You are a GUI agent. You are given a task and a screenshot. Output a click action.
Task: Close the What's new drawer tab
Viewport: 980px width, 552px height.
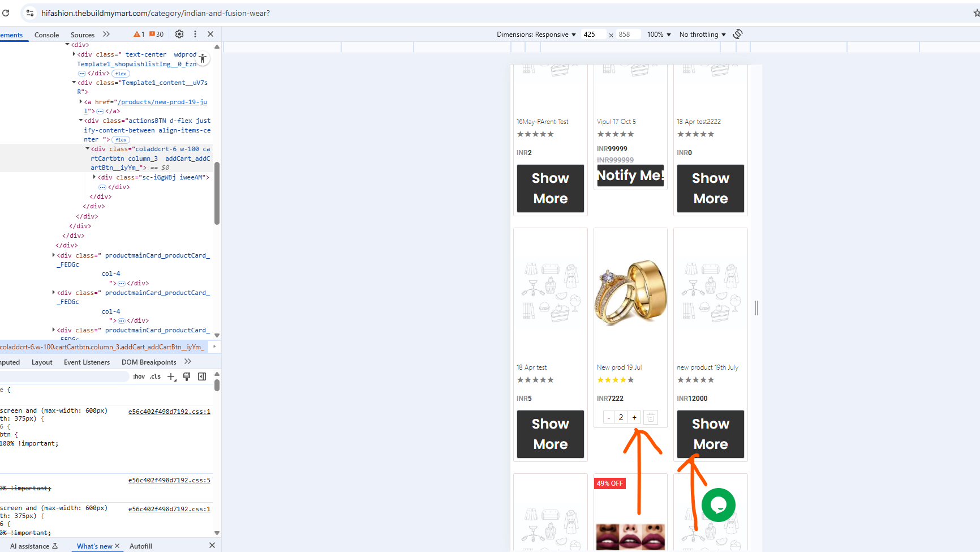[117, 546]
